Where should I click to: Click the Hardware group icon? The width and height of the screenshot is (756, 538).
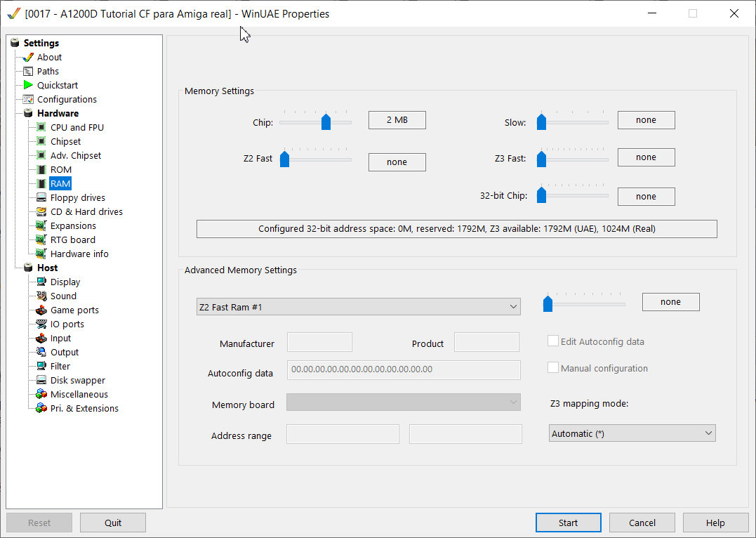click(x=28, y=113)
